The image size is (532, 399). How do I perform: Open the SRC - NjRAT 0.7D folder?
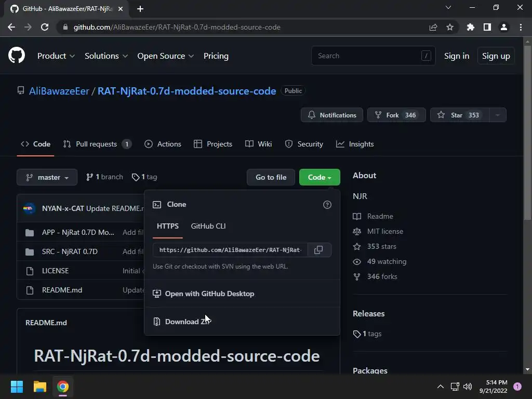click(x=70, y=251)
